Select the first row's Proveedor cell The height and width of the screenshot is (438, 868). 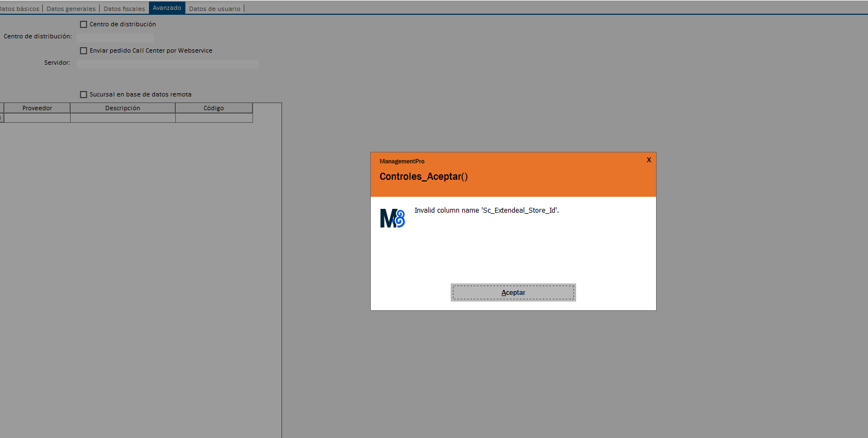37,118
